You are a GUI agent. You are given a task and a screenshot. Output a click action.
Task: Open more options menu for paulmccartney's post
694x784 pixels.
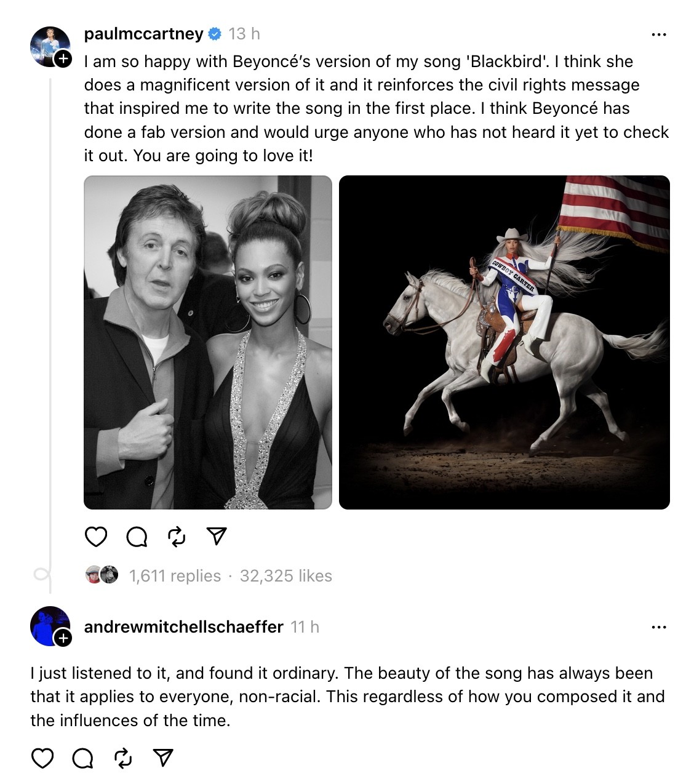[x=658, y=34]
